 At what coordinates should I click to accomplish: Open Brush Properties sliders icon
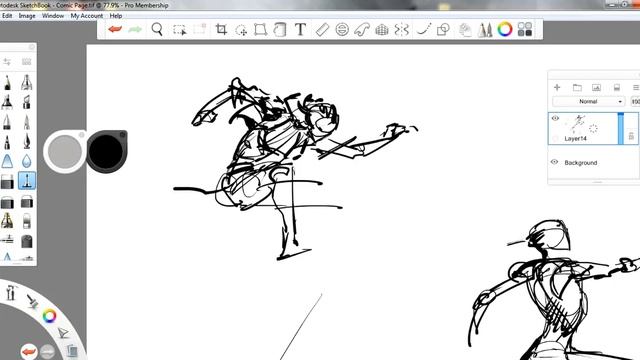pos(7,62)
